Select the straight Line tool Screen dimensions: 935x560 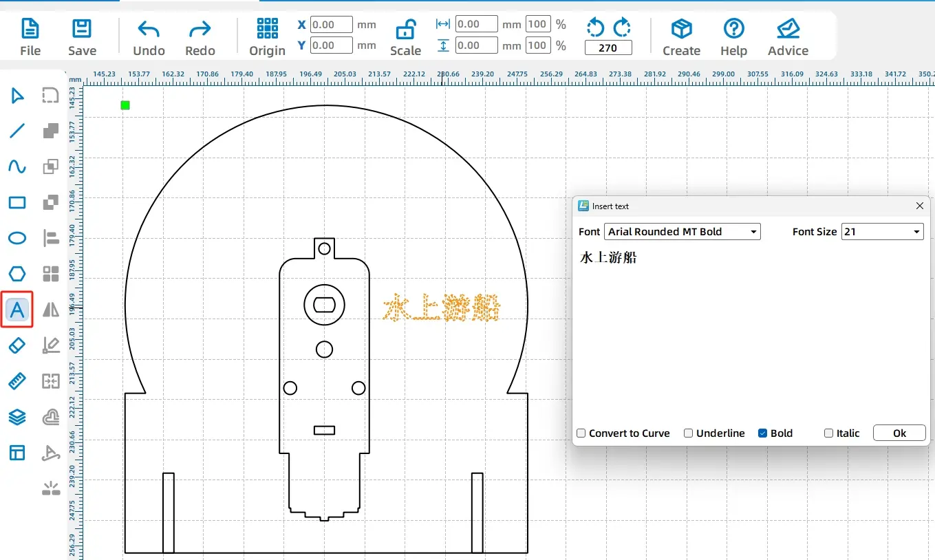pyautogui.click(x=17, y=131)
